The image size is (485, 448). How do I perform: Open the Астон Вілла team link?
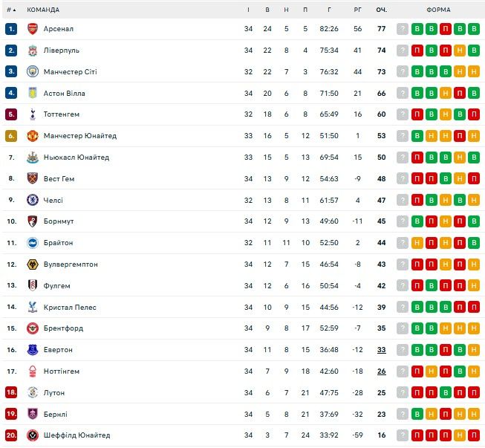click(64, 94)
